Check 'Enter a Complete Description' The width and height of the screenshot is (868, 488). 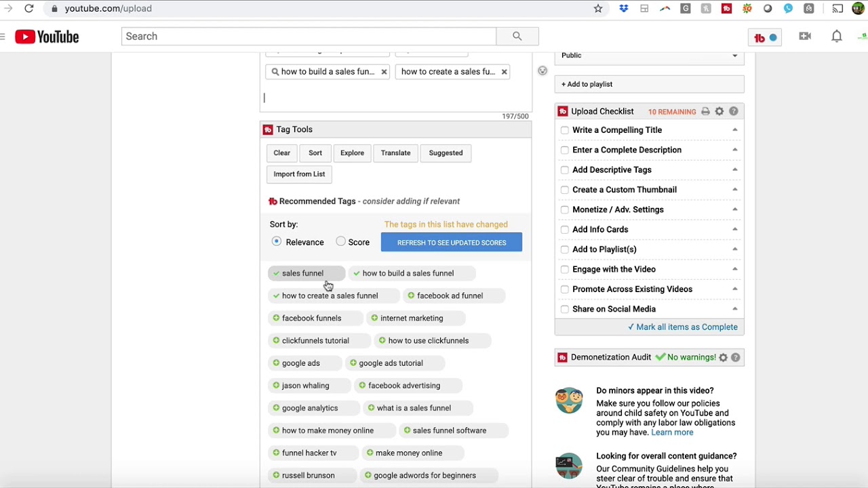click(x=565, y=150)
